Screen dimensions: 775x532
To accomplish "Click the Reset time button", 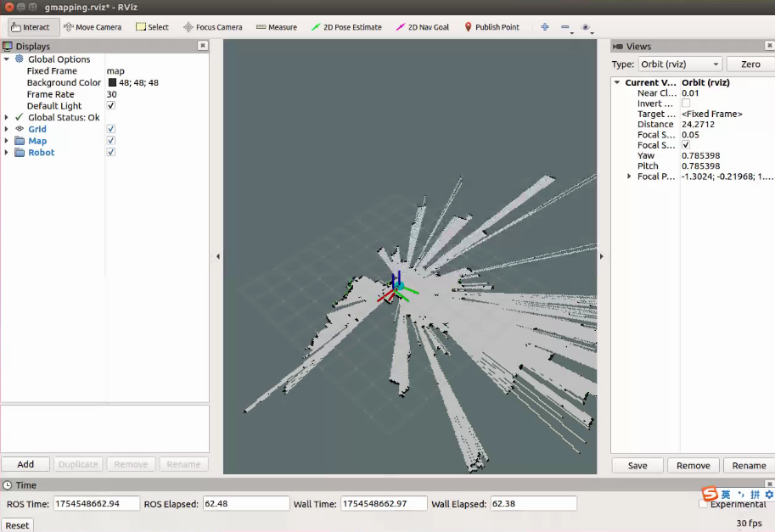I will tap(17, 525).
